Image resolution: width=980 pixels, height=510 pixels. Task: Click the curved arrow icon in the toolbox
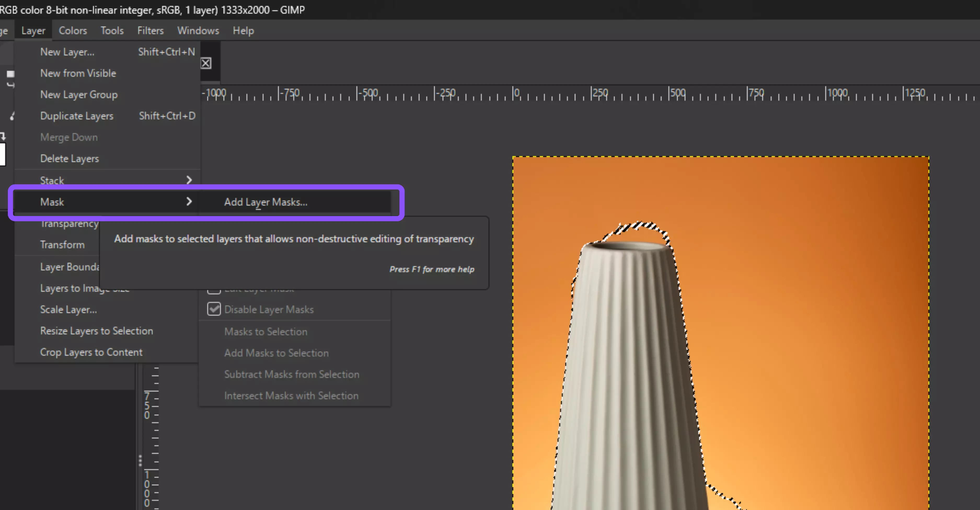click(11, 84)
